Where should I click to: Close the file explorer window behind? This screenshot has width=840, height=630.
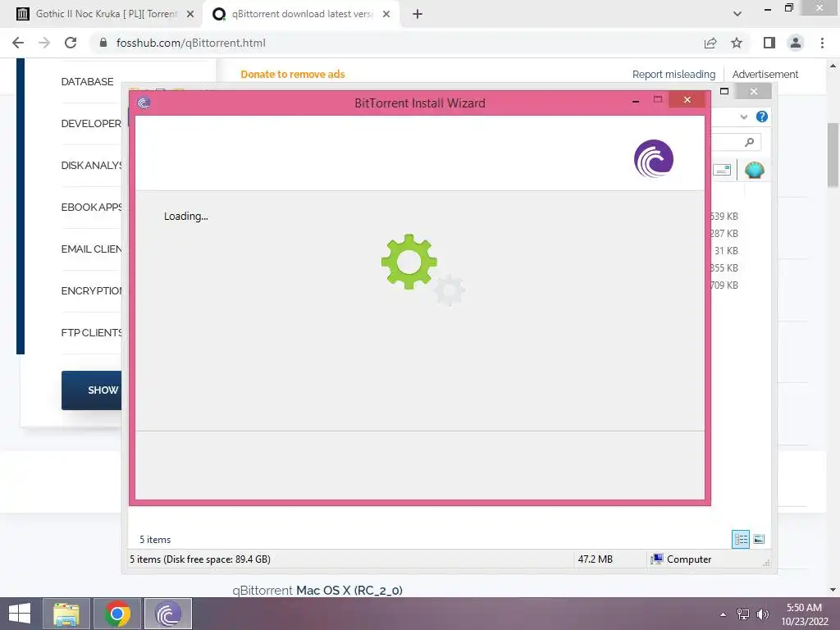click(x=754, y=91)
